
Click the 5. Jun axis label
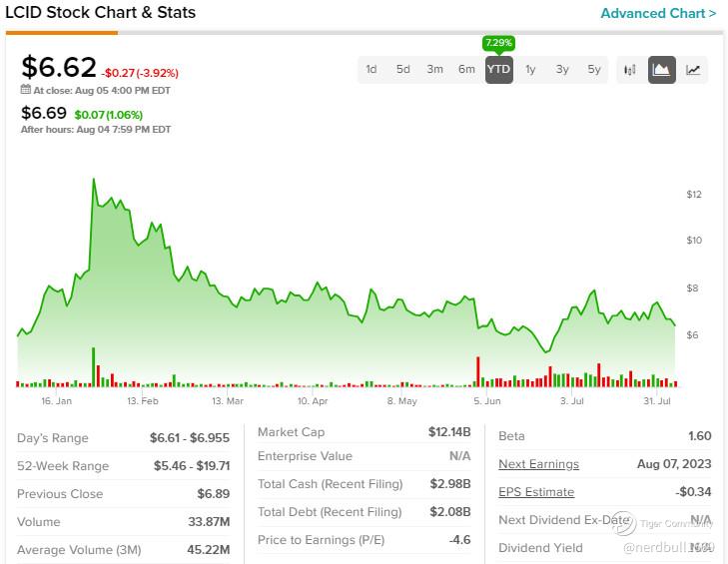pyautogui.click(x=487, y=400)
